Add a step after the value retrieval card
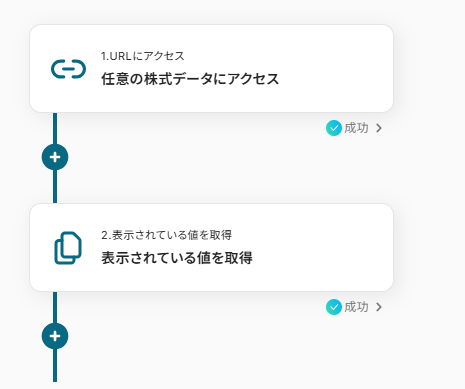 55,336
